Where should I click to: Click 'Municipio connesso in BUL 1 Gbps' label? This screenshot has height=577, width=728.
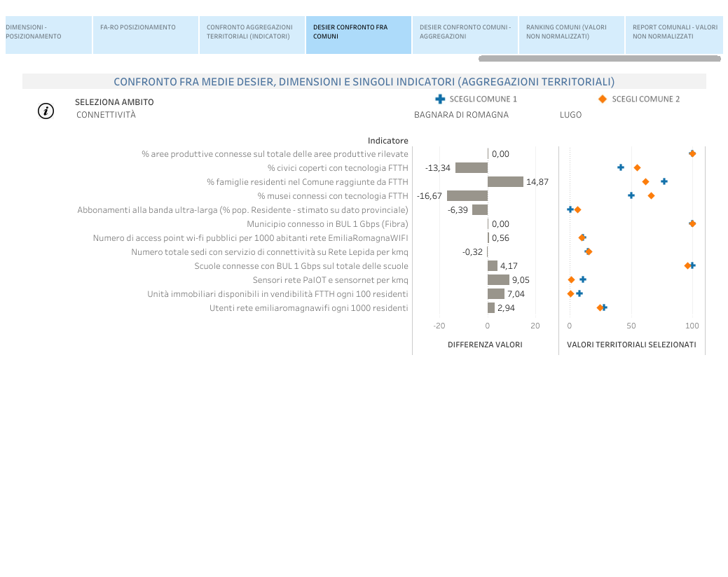pyautogui.click(x=327, y=223)
